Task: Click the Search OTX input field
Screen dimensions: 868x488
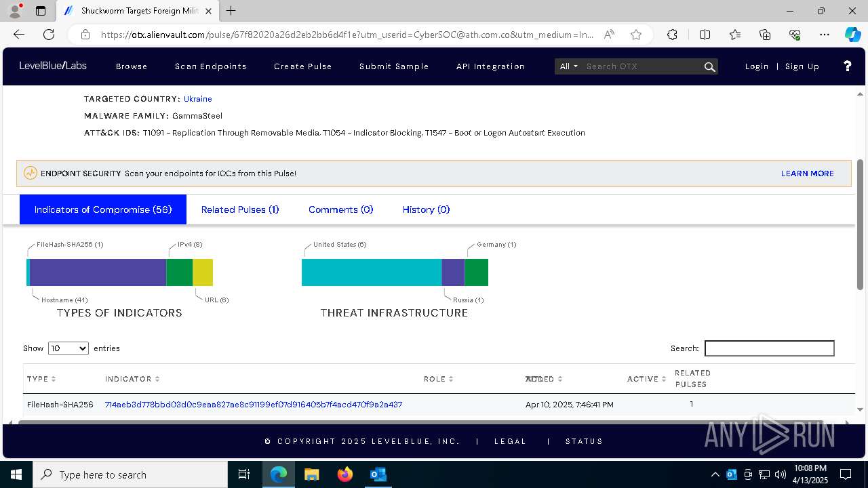Action: point(642,66)
